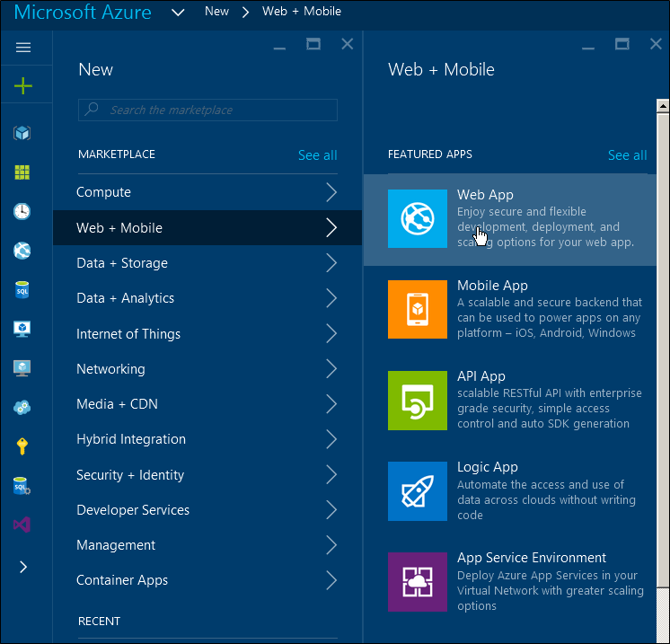This screenshot has width=670, height=644.
Task: Open Visual Studio icon in sidebar
Action: coord(22,525)
